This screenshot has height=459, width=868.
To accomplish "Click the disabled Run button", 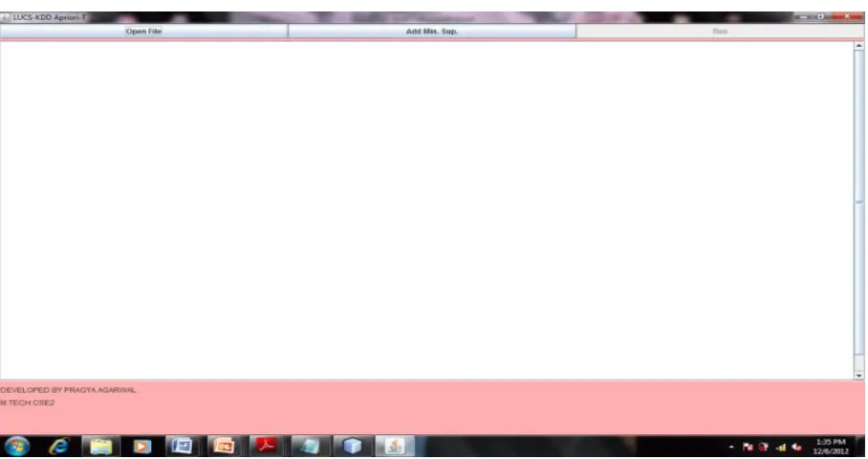I will click(x=720, y=32).
